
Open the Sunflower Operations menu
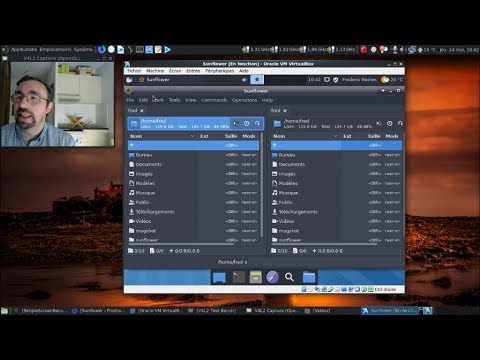pos(244,100)
